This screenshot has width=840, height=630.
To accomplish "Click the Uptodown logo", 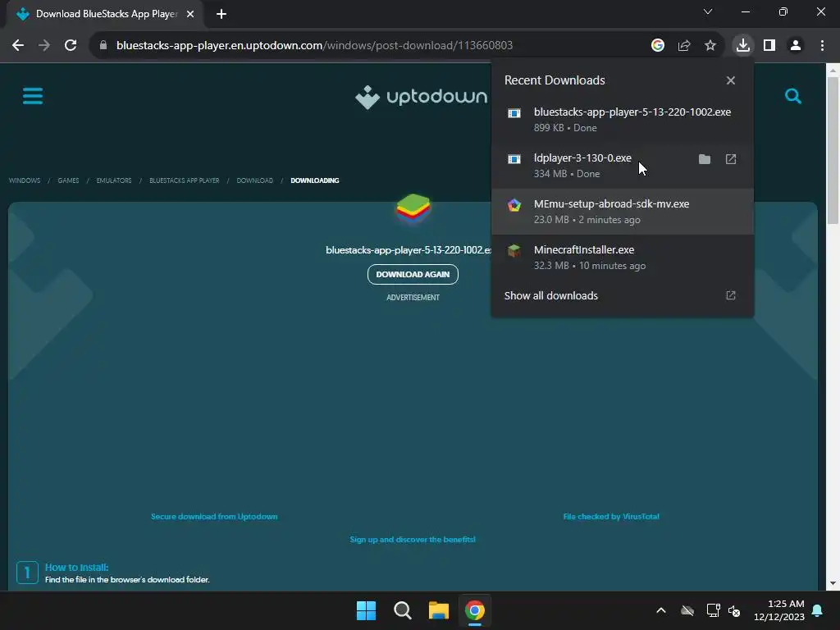I will tap(422, 97).
